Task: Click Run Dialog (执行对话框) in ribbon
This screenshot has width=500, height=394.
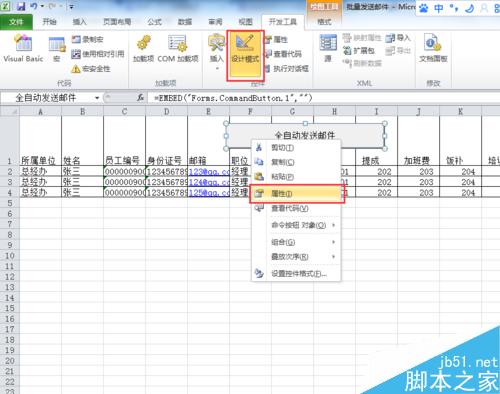Action: coord(287,69)
